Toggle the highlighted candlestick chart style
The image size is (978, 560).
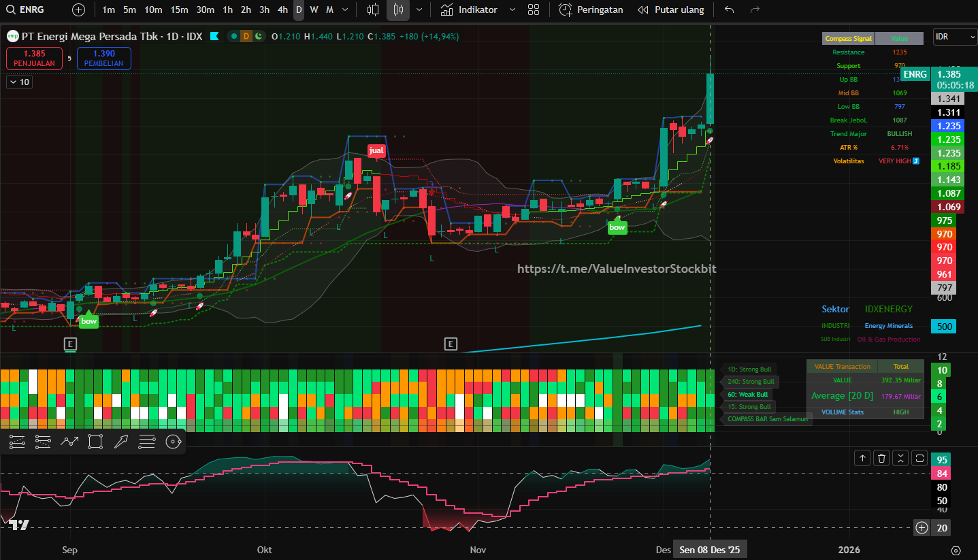pyautogui.click(x=399, y=10)
